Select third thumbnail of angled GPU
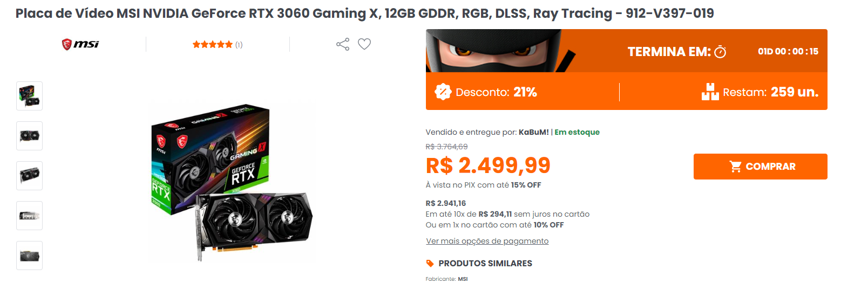Image resolution: width=868 pixels, height=290 pixels. tap(30, 176)
